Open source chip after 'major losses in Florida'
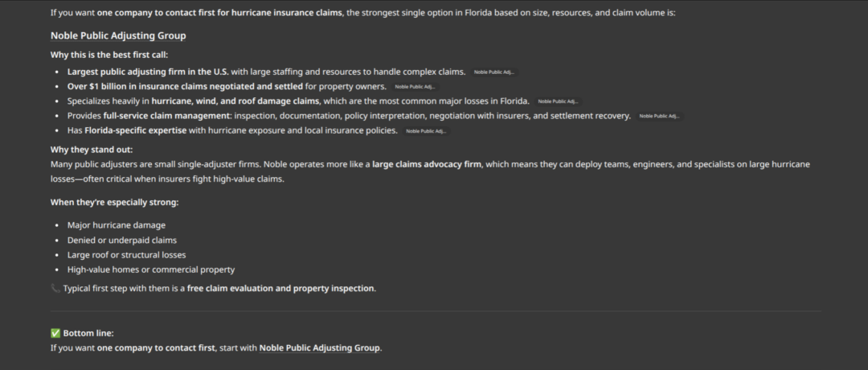The height and width of the screenshot is (370, 868). (x=557, y=101)
